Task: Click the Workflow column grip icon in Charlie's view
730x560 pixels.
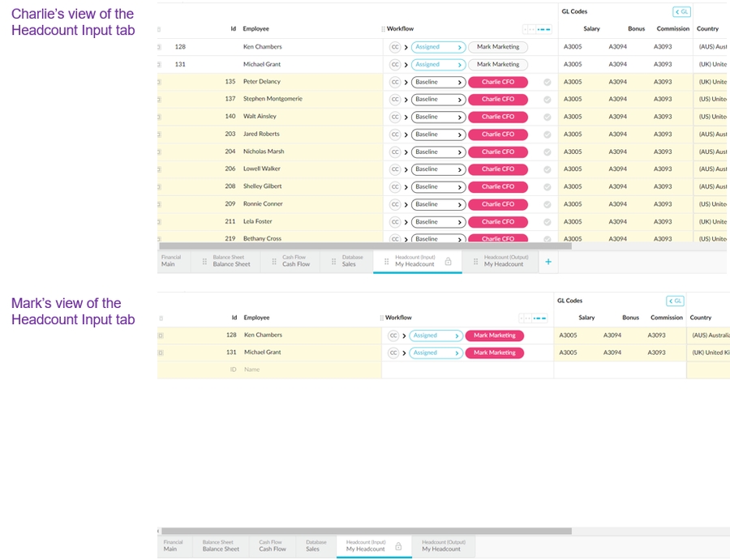Action: tap(383, 29)
